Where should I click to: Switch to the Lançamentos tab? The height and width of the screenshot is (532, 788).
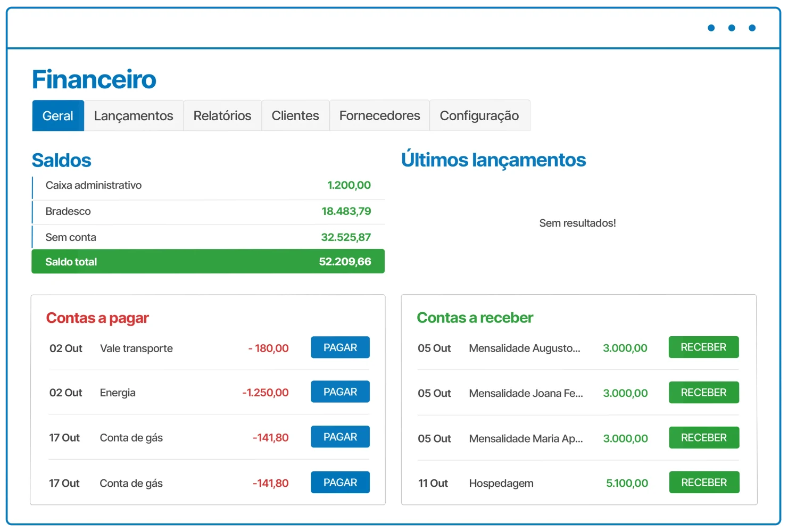coord(134,115)
